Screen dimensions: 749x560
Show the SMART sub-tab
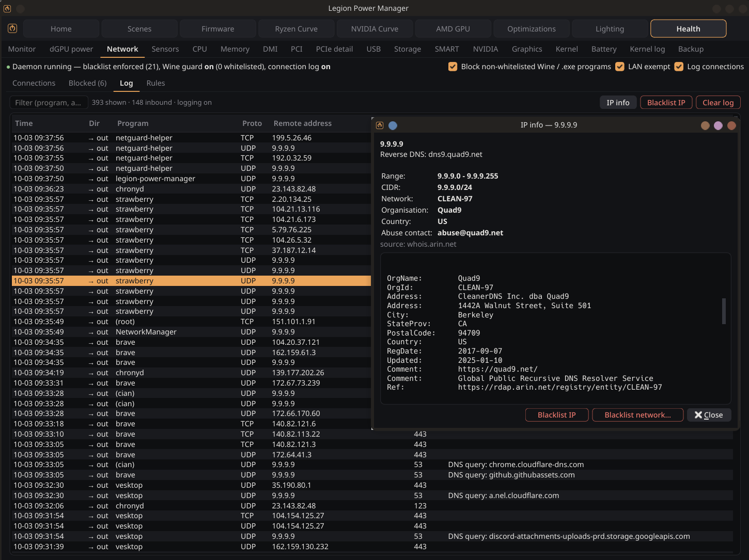pos(447,49)
